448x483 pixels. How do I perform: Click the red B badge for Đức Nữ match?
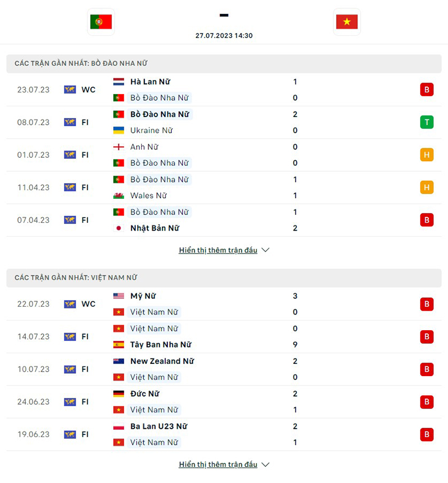point(427,402)
